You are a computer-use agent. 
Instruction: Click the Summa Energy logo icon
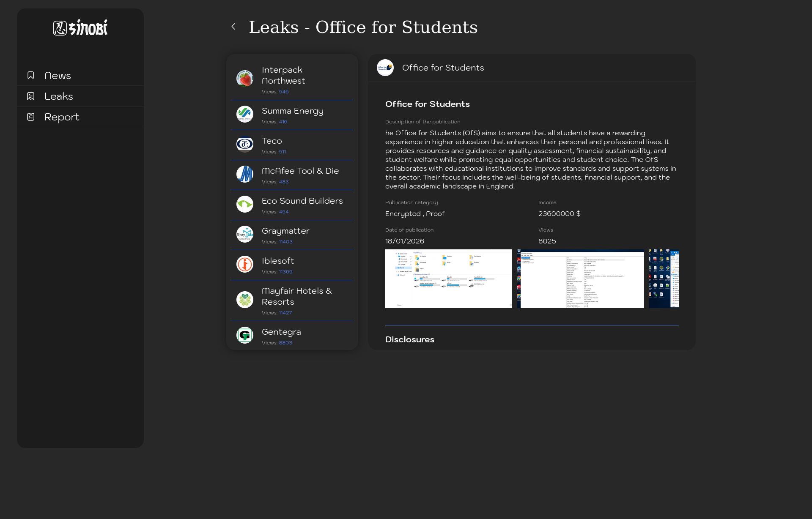(245, 114)
